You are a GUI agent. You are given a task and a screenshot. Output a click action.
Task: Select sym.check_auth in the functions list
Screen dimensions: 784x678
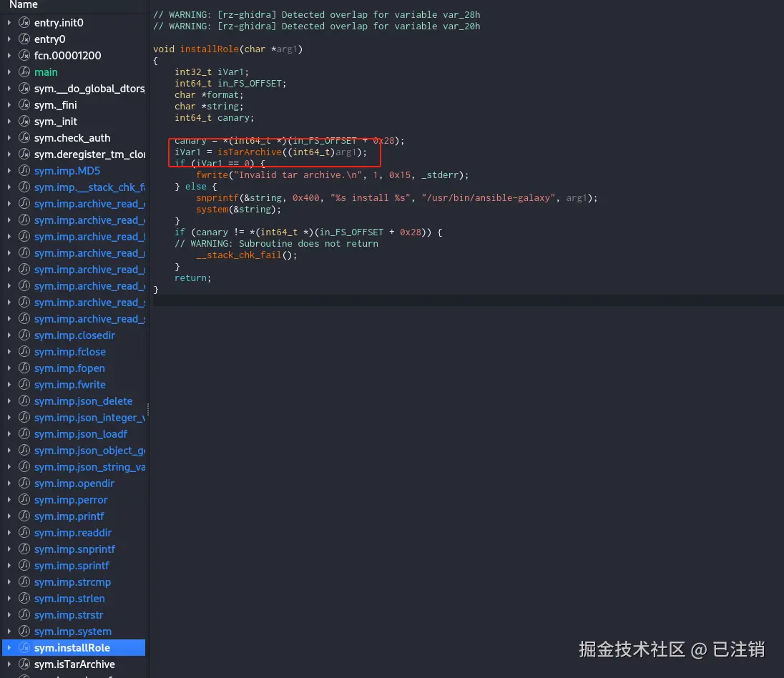pos(72,138)
